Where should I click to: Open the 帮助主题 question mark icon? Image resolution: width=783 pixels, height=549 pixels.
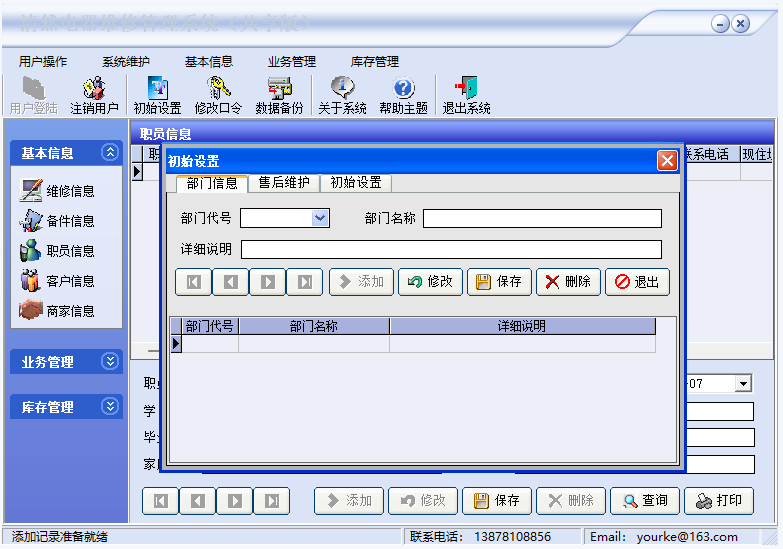click(x=403, y=95)
